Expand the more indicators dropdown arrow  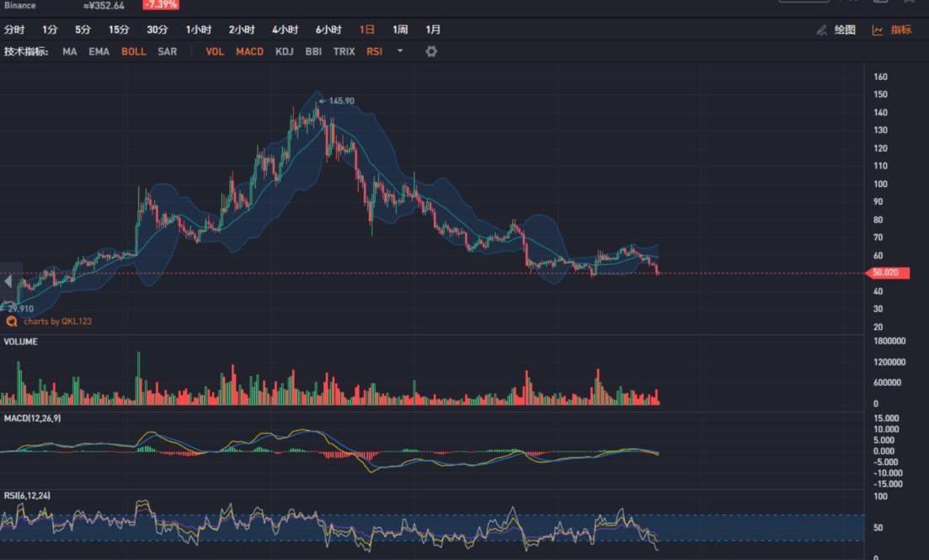click(400, 51)
